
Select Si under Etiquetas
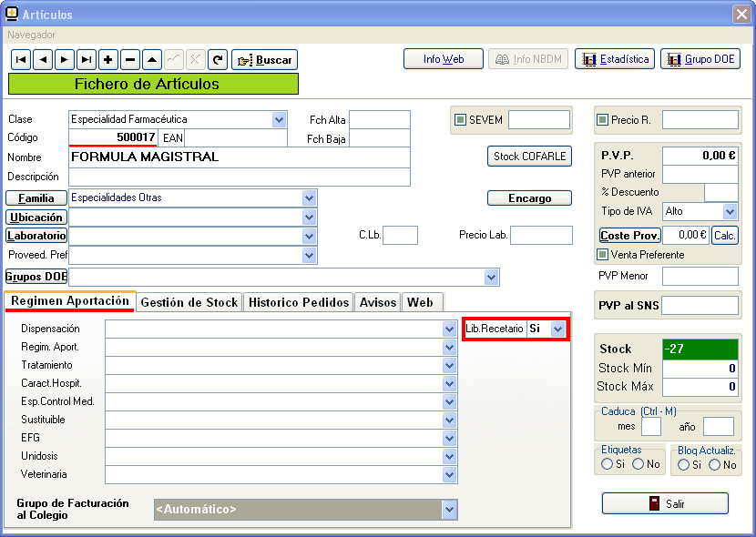[607, 464]
